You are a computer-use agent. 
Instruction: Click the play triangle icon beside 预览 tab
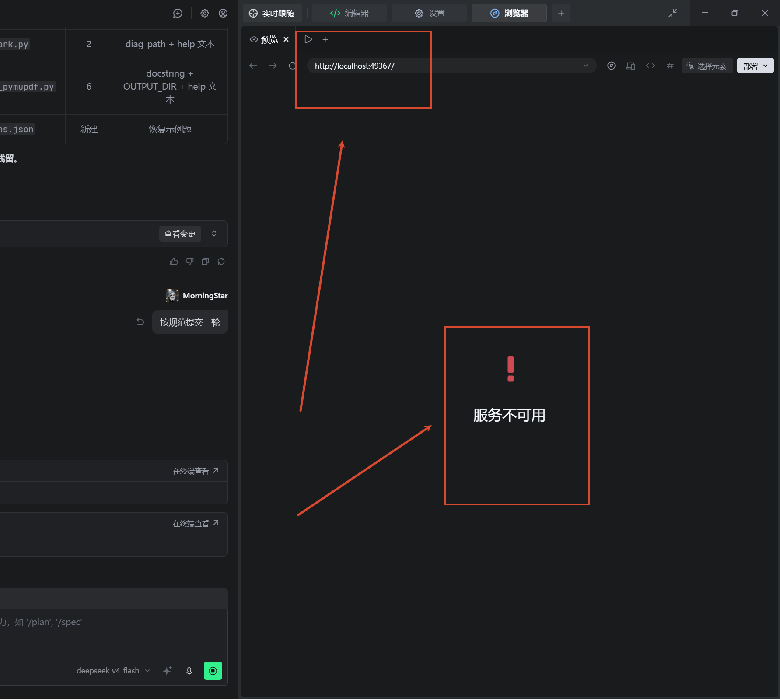tap(308, 39)
